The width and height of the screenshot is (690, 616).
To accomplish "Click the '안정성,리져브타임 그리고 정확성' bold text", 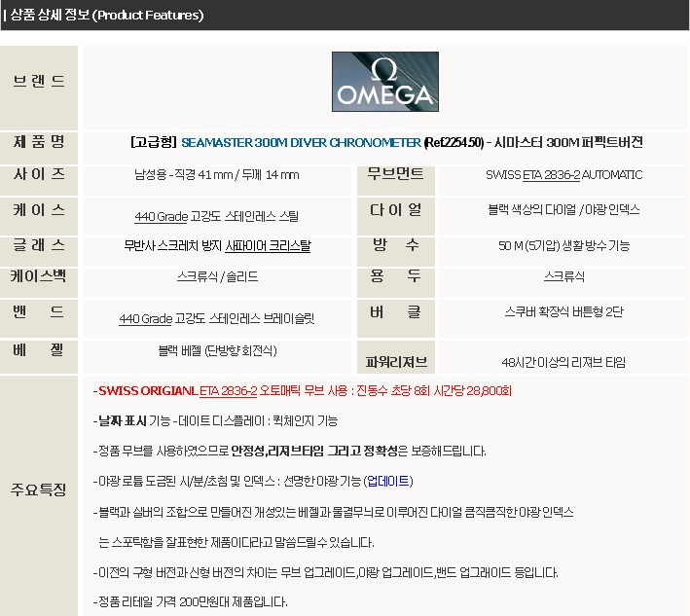I will (313, 451).
